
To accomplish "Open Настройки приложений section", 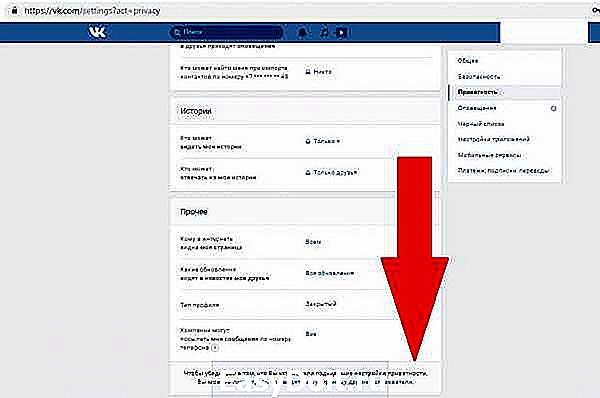I will click(494, 139).
